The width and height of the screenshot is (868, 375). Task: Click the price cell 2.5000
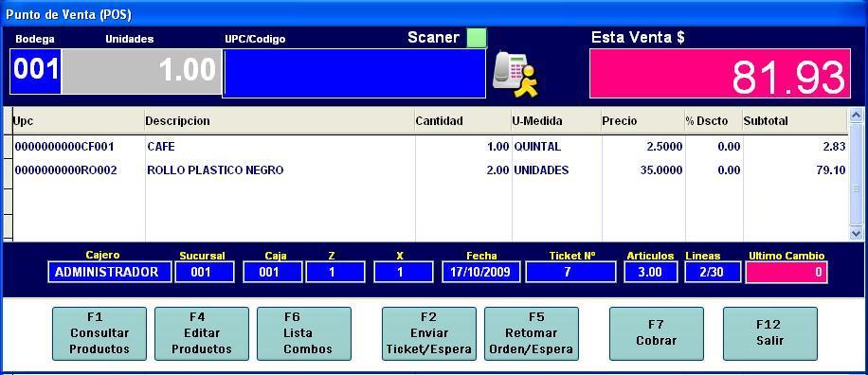[643, 147]
